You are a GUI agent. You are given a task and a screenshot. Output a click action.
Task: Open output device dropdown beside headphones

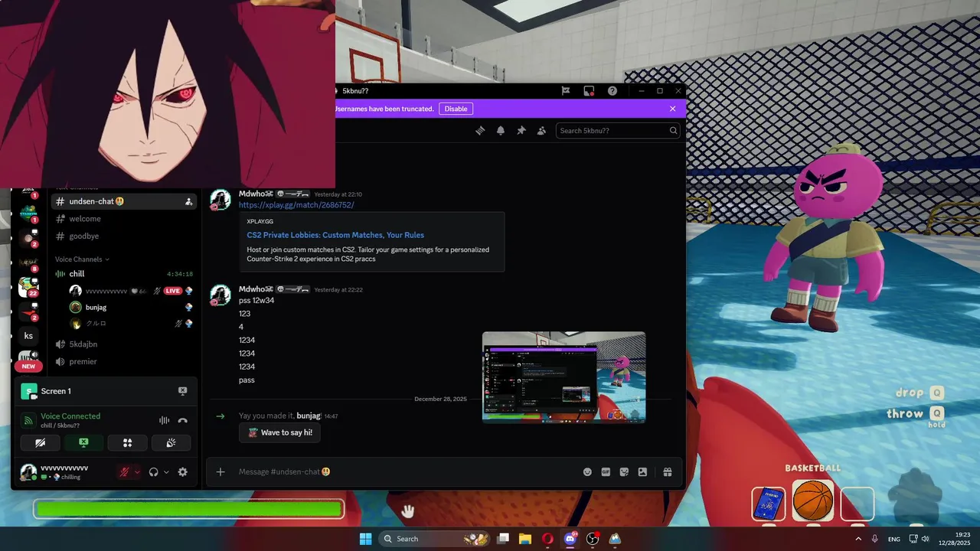coord(166,472)
